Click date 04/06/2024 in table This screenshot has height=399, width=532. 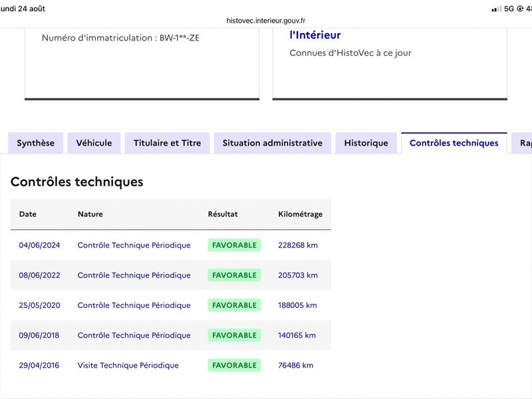(x=39, y=245)
